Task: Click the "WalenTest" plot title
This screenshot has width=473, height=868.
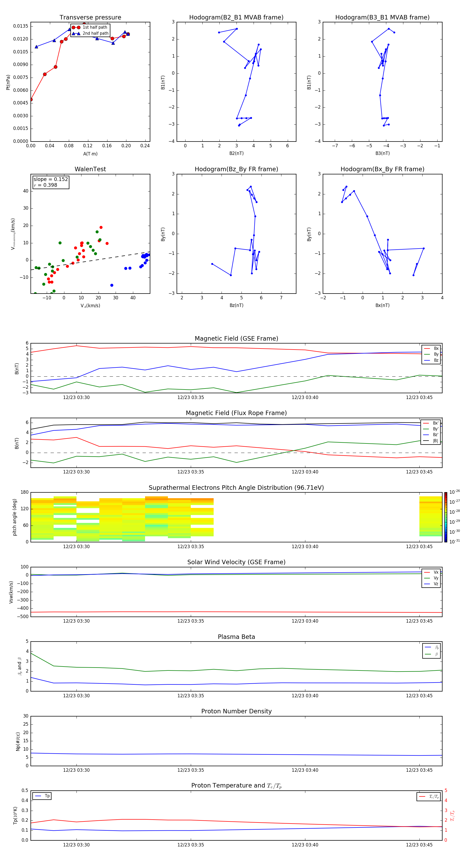Action: click(90, 169)
